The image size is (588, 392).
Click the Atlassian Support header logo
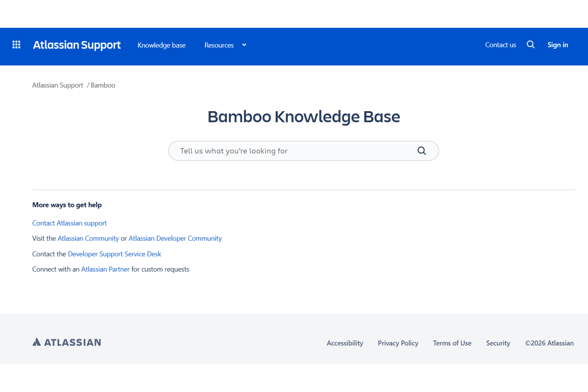pos(77,45)
